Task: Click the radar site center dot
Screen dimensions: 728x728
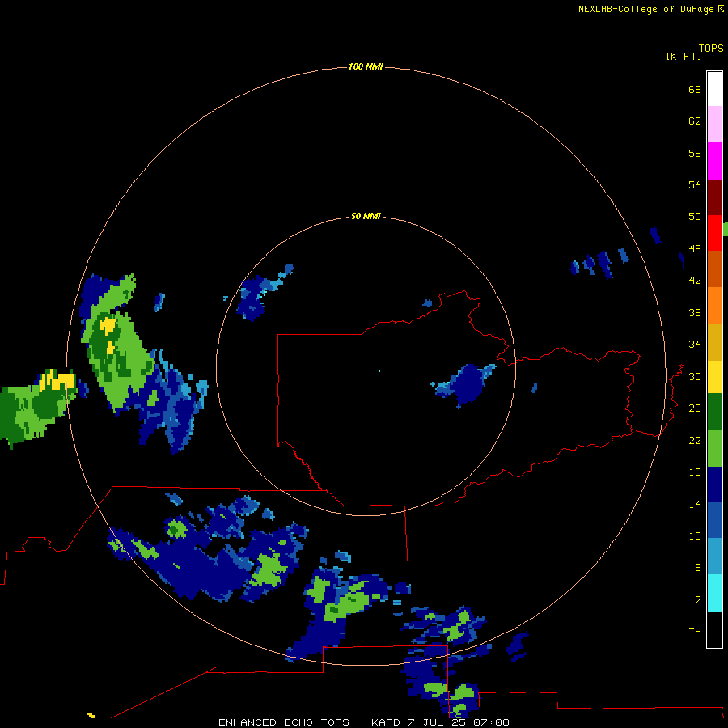Action: pyautogui.click(x=379, y=371)
